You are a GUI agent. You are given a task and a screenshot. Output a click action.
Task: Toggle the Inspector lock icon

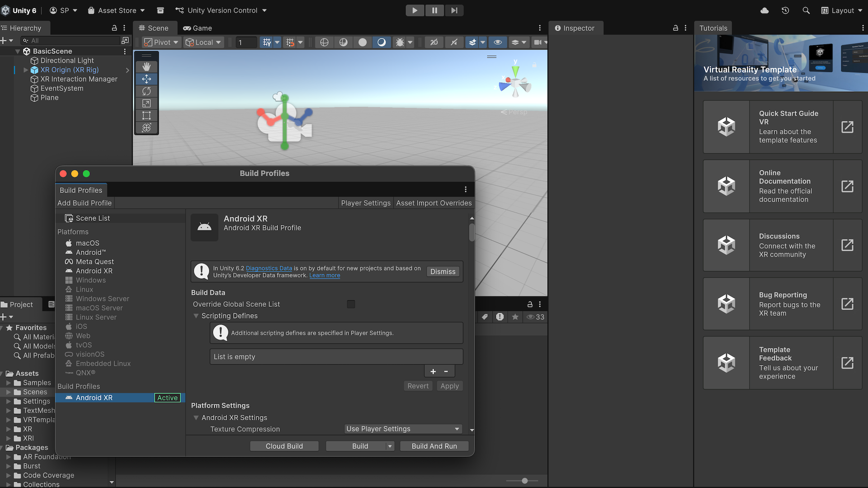click(x=675, y=28)
